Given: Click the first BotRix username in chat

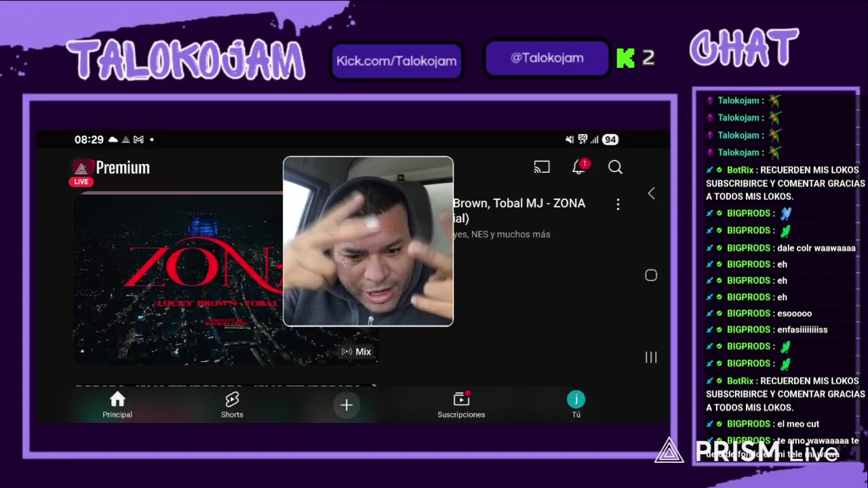Looking at the screenshot, I should pos(740,170).
